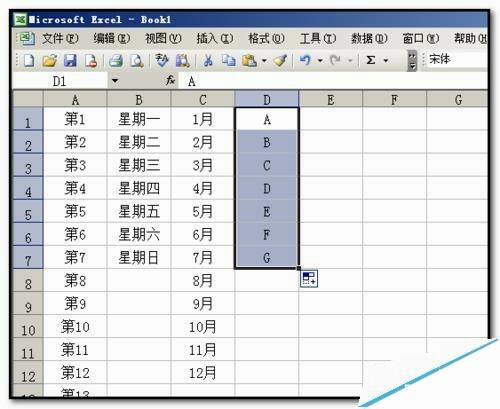Open the Name Box dropdown arrow

(115, 81)
